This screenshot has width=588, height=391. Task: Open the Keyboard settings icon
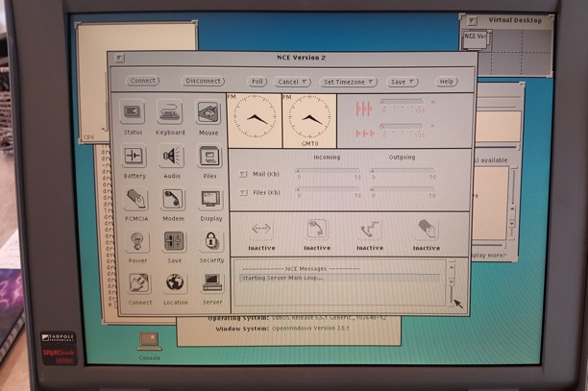click(x=170, y=111)
